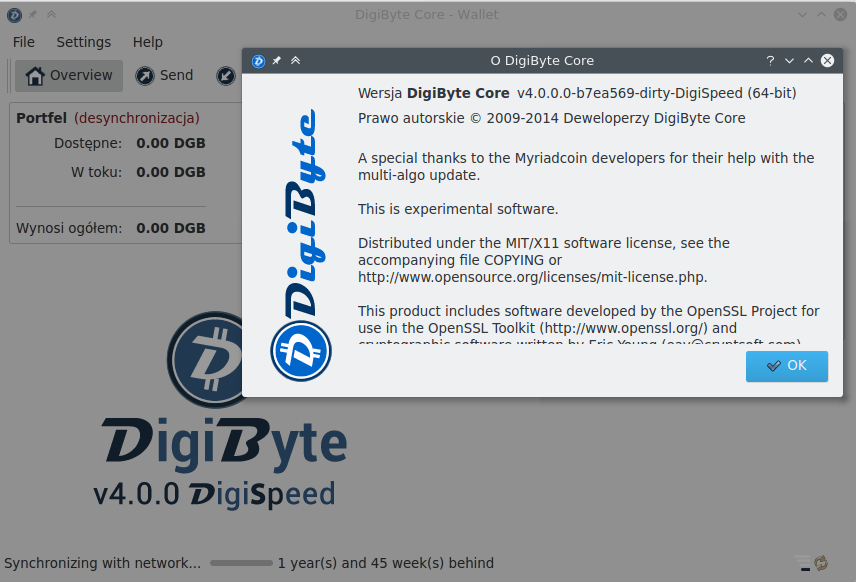Click the "v4.0.0 DigiSpeed" splash text
The image size is (856, 582).
click(214, 495)
